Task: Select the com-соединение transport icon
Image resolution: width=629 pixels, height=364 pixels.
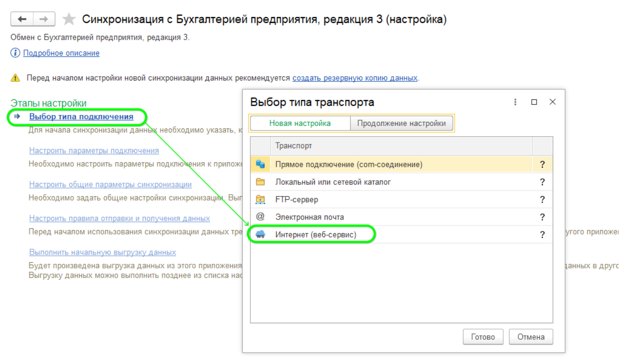Action: coord(260,164)
